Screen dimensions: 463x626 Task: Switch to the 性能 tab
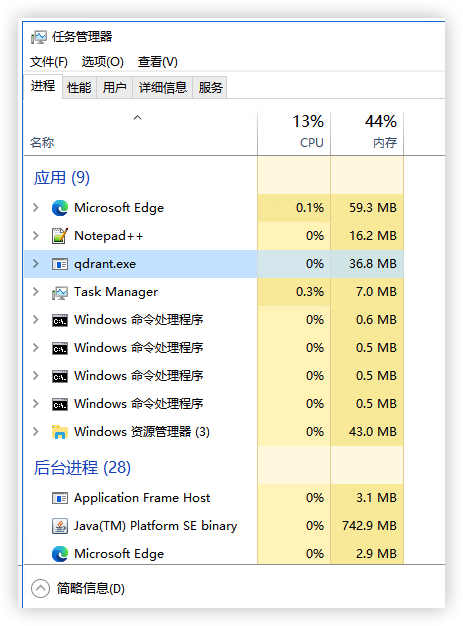point(79,87)
